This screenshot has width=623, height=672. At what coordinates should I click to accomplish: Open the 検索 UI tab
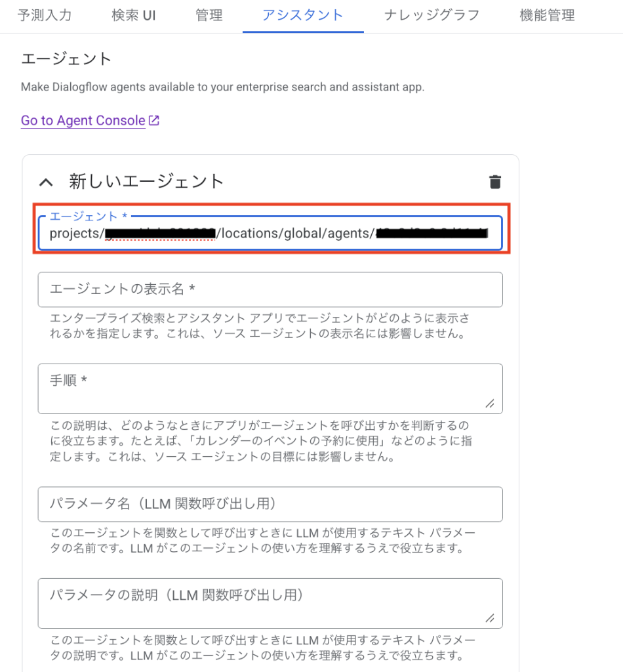134,15
